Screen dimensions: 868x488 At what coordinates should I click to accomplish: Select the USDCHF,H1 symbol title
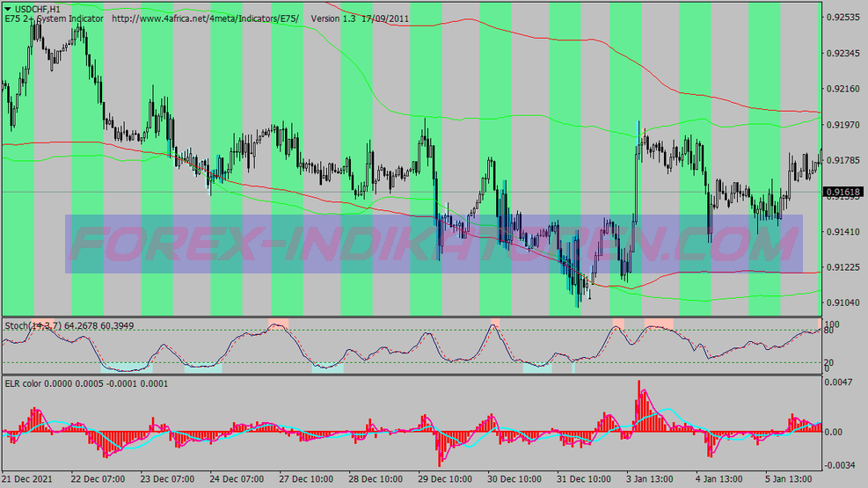click(44, 9)
